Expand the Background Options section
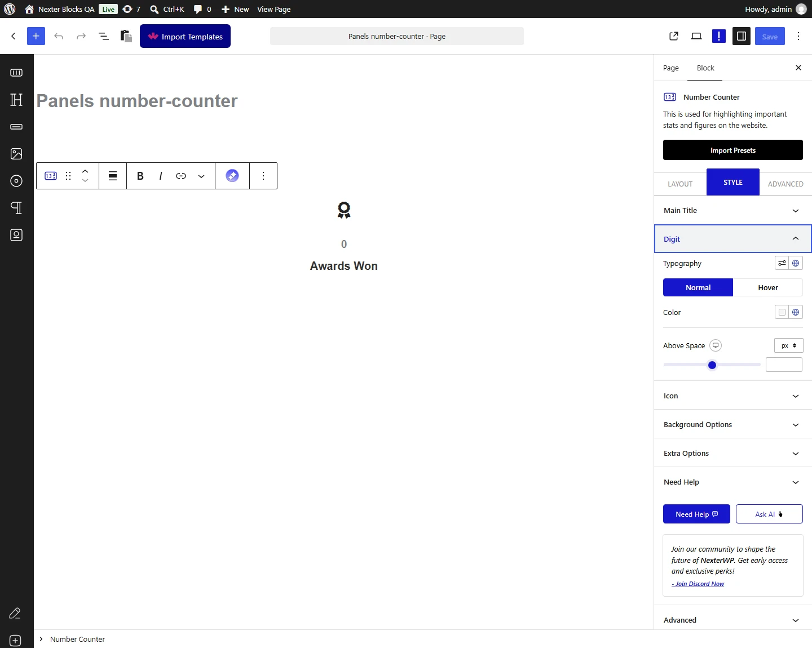Viewport: 812px width, 648px height. click(733, 424)
